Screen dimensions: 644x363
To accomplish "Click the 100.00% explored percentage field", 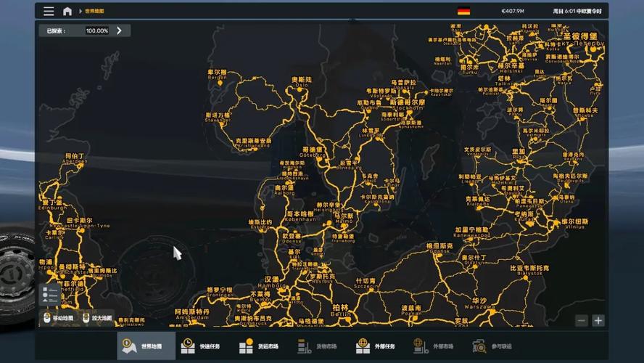I will click(96, 30).
